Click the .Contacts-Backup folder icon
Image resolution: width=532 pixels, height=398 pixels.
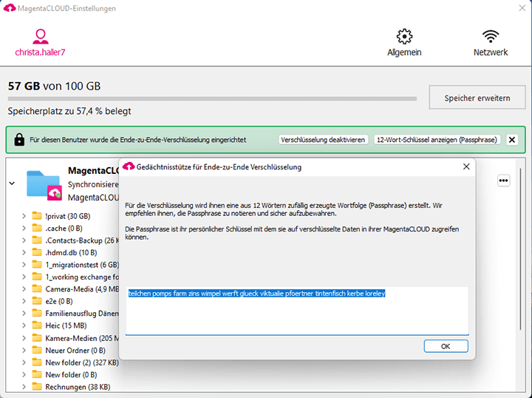(x=37, y=240)
